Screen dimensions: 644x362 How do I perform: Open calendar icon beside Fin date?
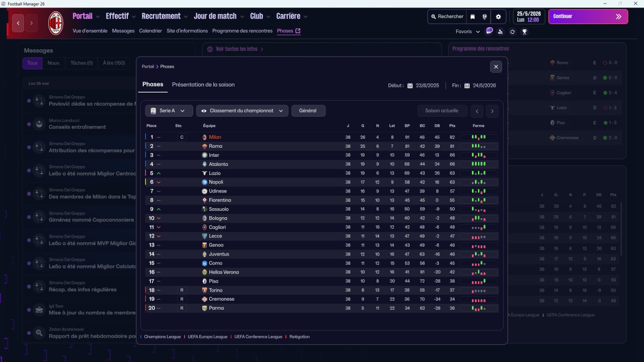point(467,85)
